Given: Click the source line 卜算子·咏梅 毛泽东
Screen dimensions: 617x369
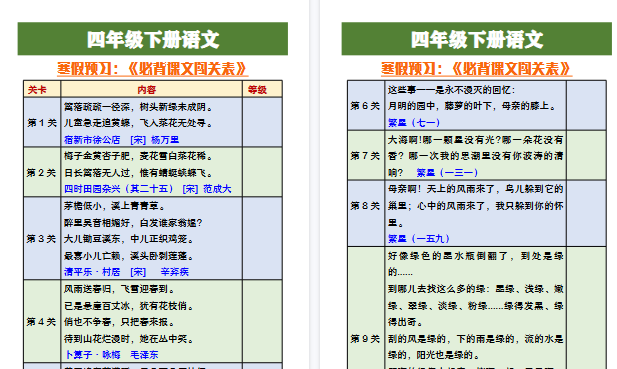Looking at the screenshot, I should pyautogui.click(x=111, y=355).
